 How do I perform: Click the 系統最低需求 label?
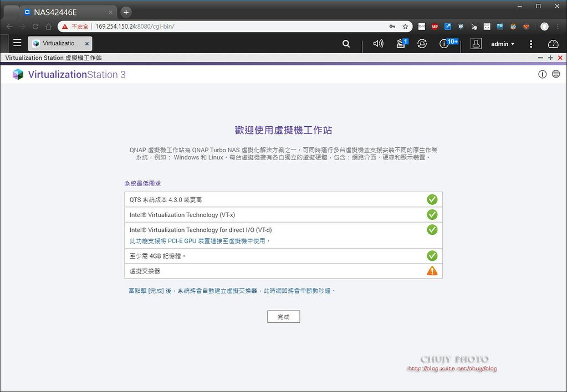point(142,183)
